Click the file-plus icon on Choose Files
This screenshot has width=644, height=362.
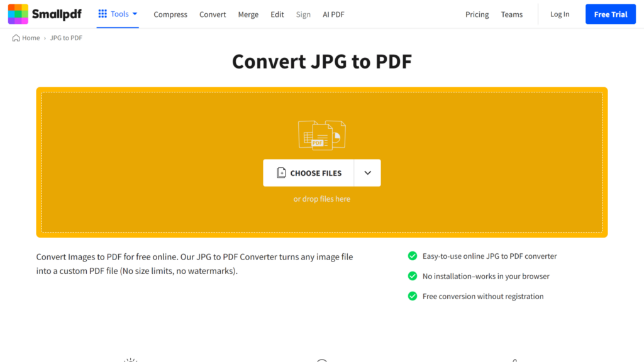[x=281, y=173]
